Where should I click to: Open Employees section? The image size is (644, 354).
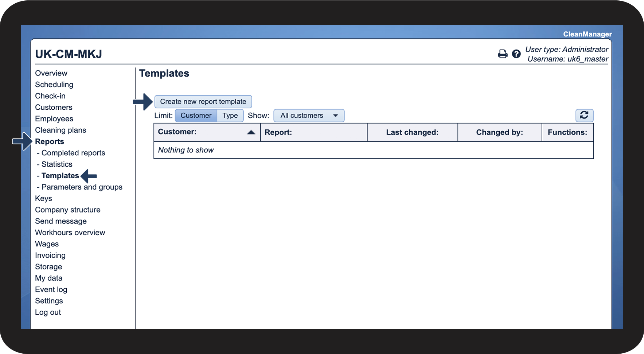[x=54, y=119]
